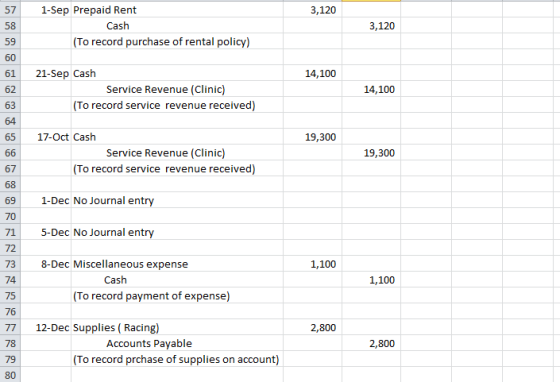Click the payment of expense explanation

coord(151,296)
